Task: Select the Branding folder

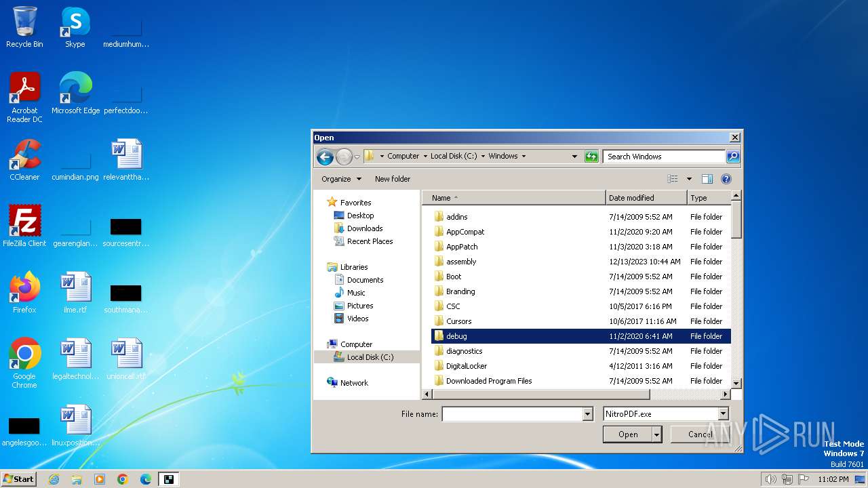Action: coord(460,291)
